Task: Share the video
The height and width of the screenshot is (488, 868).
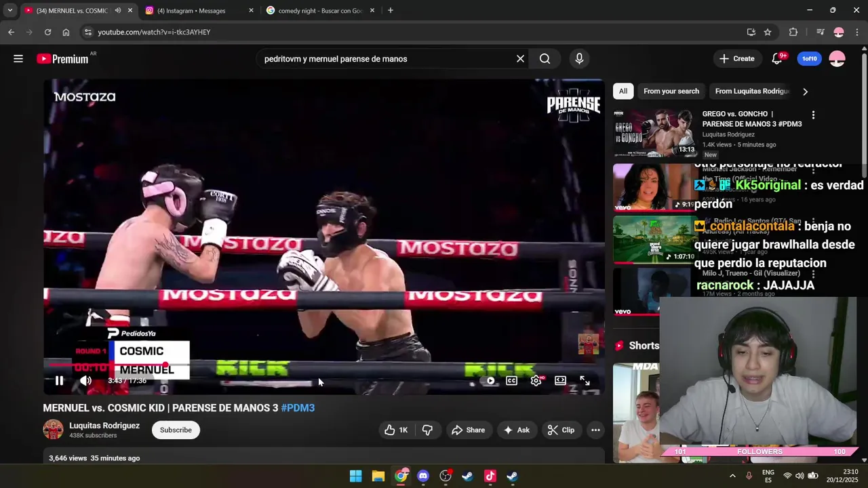Action: coord(468,430)
